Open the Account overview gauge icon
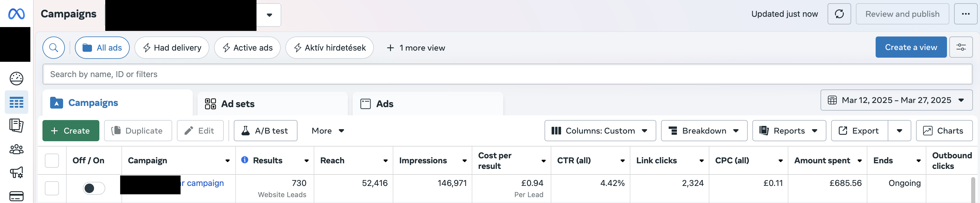 click(x=16, y=79)
